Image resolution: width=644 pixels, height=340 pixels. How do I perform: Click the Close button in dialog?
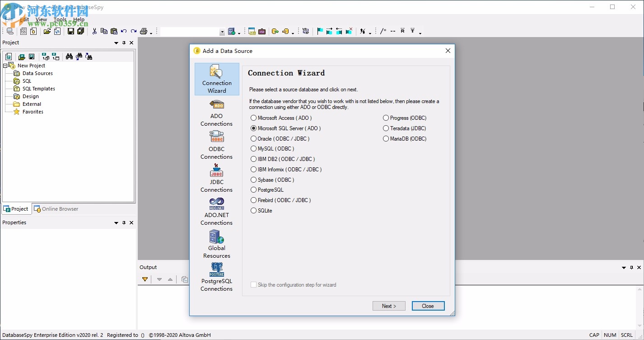428,306
